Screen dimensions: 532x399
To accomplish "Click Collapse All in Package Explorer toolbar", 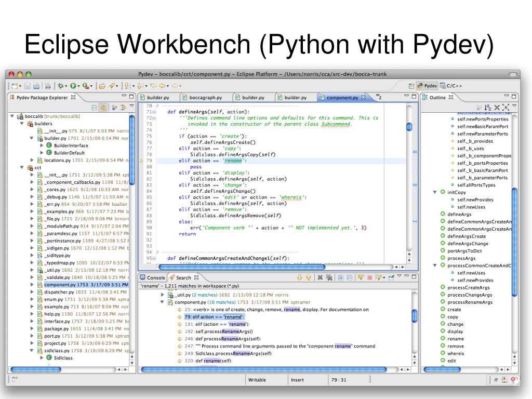I will click(x=95, y=108).
